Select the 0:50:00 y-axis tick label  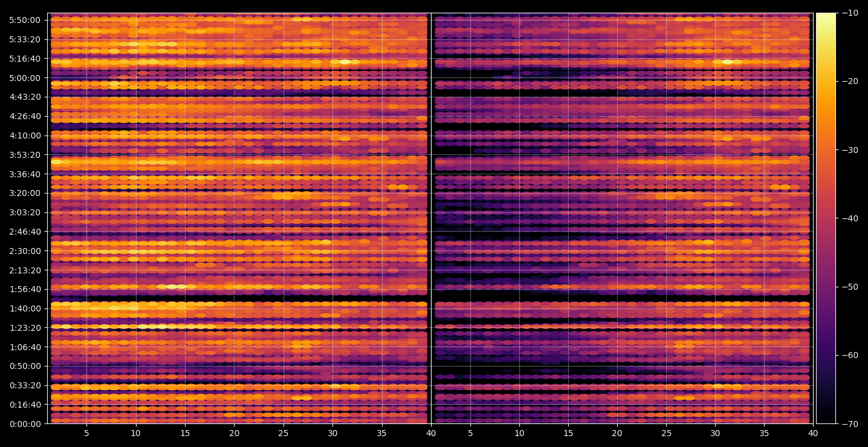(25, 366)
